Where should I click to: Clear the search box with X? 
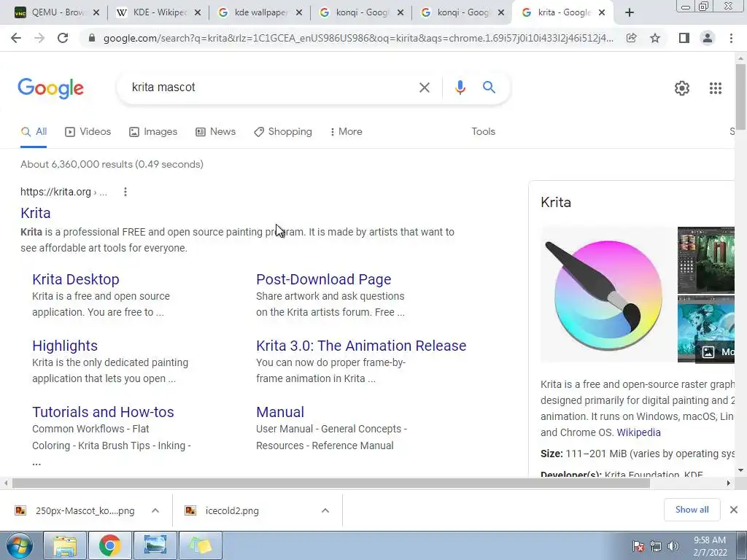[x=424, y=87]
